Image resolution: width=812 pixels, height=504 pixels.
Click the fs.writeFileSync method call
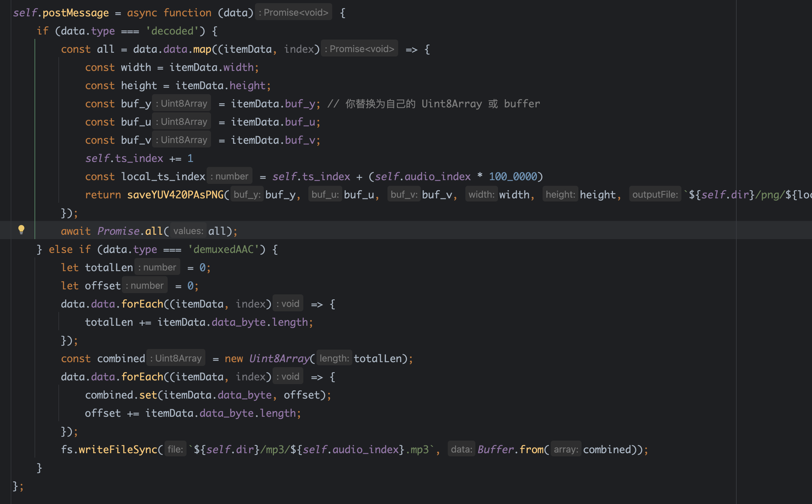click(118, 449)
